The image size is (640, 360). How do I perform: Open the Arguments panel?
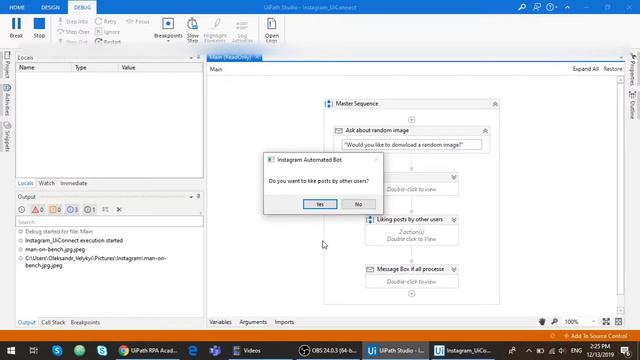click(x=253, y=322)
